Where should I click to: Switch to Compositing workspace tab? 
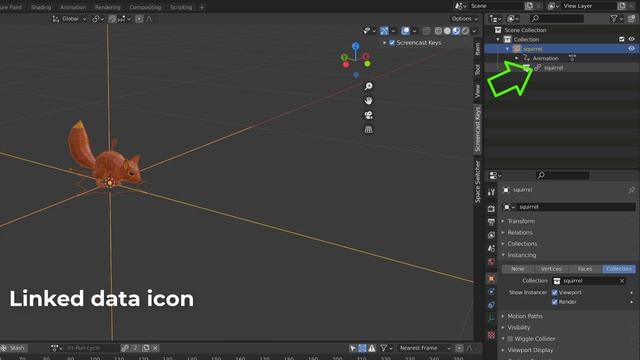145,7
